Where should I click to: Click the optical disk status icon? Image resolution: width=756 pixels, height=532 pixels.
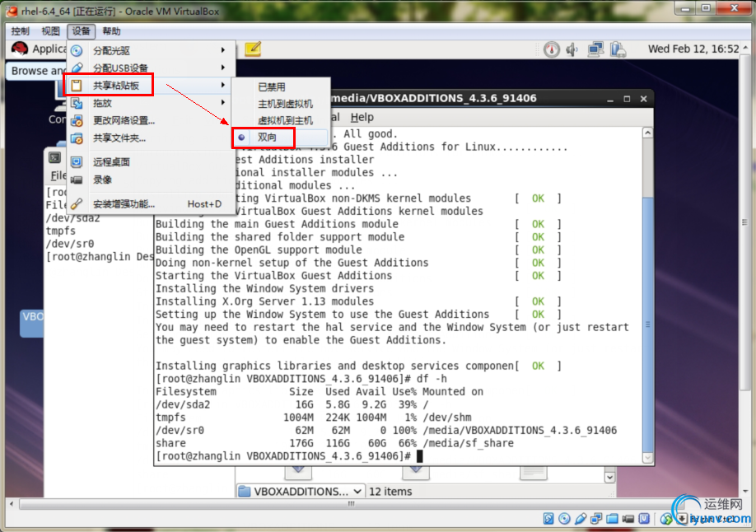[x=564, y=519]
